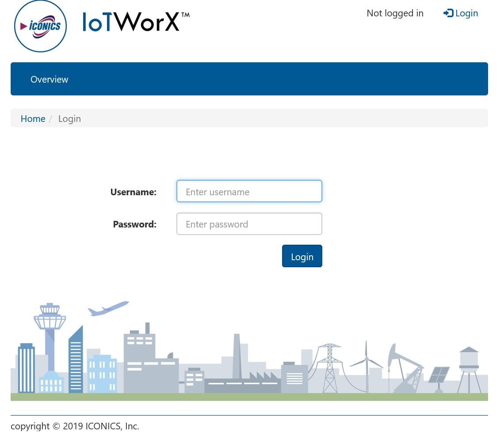Focus the Enter password field
504x432 pixels.
249,224
